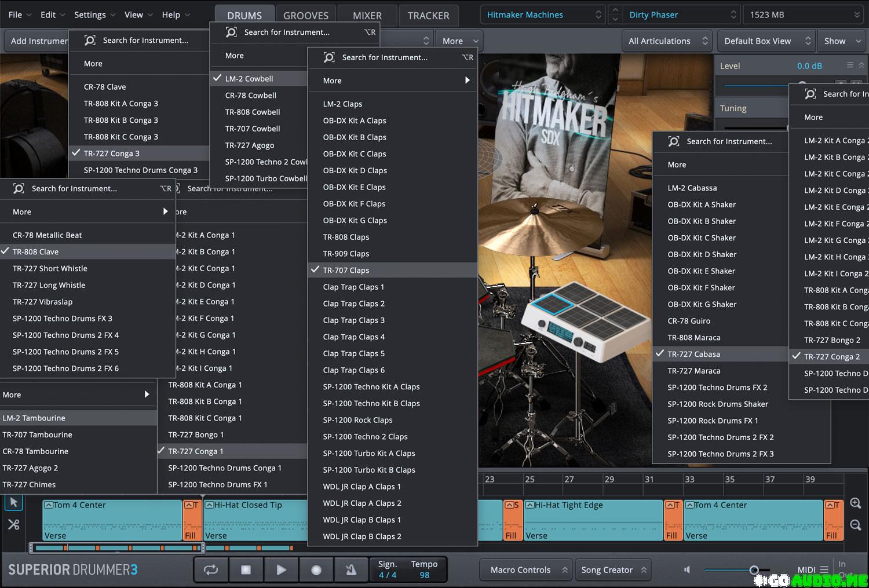This screenshot has height=588, width=869.
Task: Adjust the master volume slider handle
Action: pyautogui.click(x=754, y=570)
